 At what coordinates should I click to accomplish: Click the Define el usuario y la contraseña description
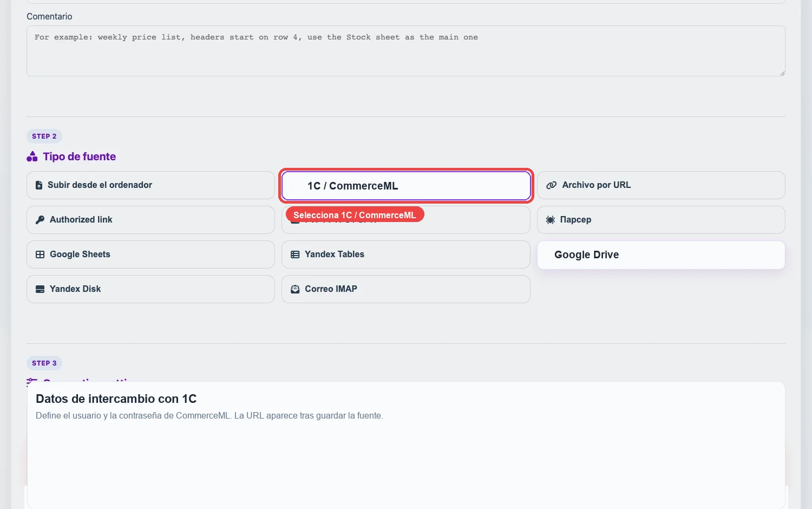[209, 416]
